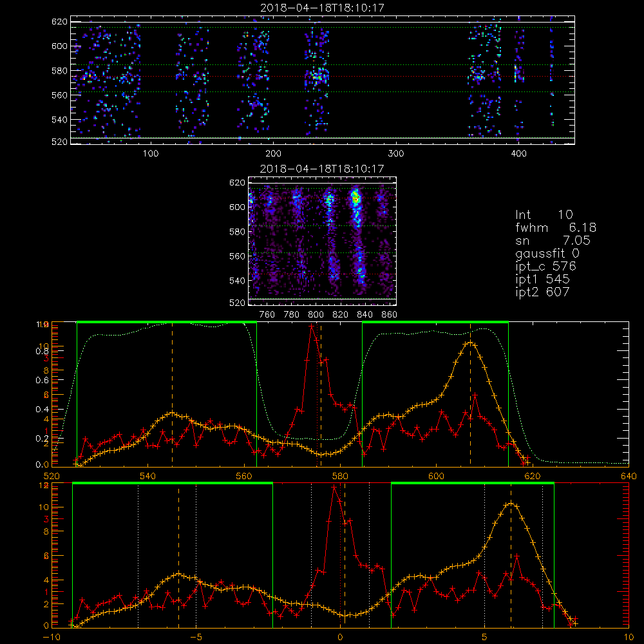Select the "Int 10" parameter line
644x644 pixels.
pyautogui.click(x=544, y=215)
